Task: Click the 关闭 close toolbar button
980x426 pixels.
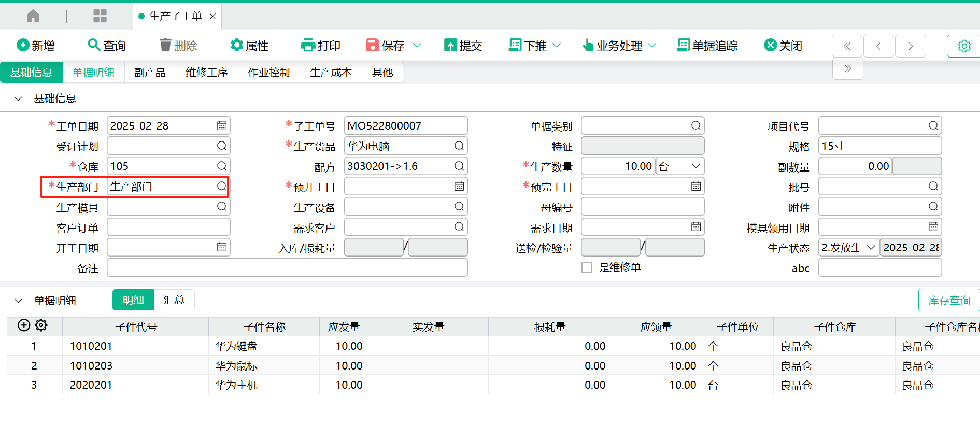Action: 783,46
